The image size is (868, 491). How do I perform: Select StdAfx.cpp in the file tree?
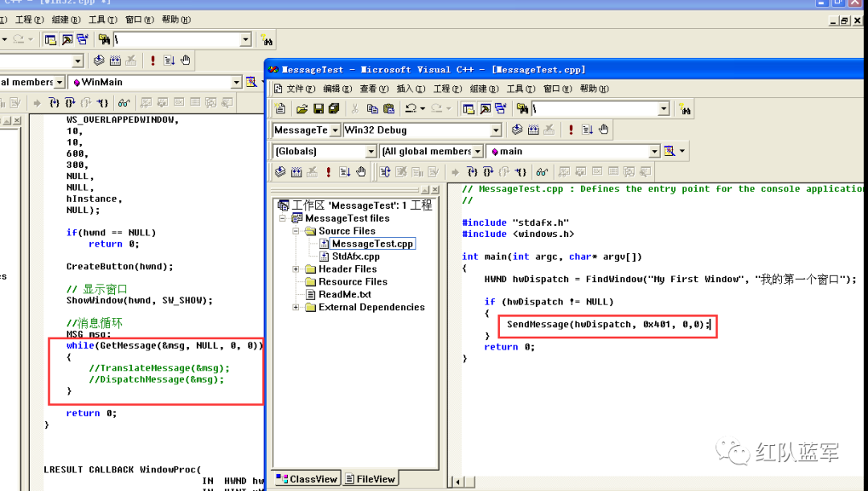click(x=355, y=256)
